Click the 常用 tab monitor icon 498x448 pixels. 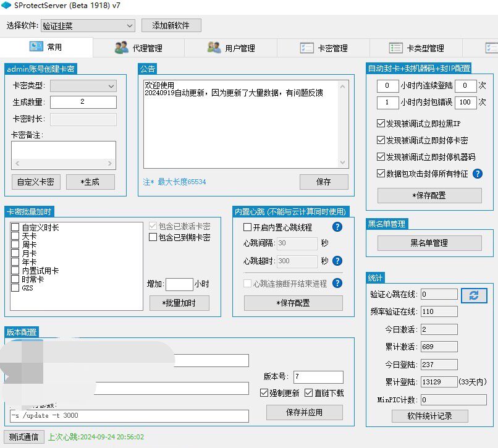click(36, 47)
